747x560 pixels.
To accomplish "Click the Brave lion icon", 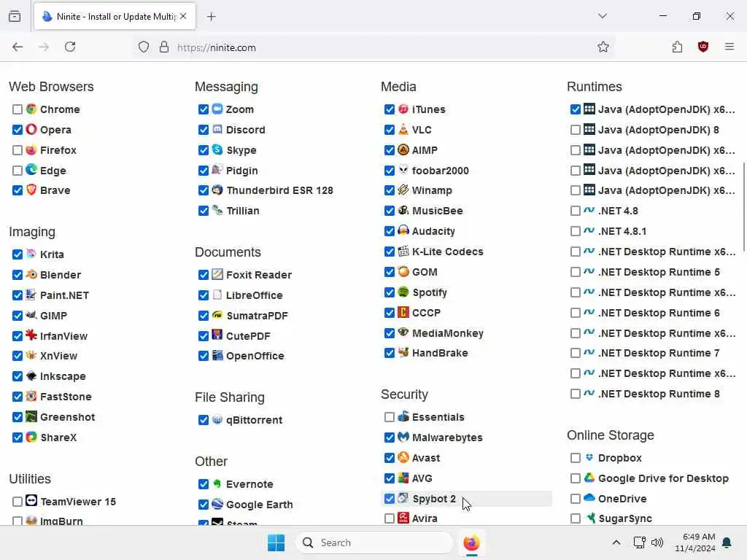I will pos(31,190).
